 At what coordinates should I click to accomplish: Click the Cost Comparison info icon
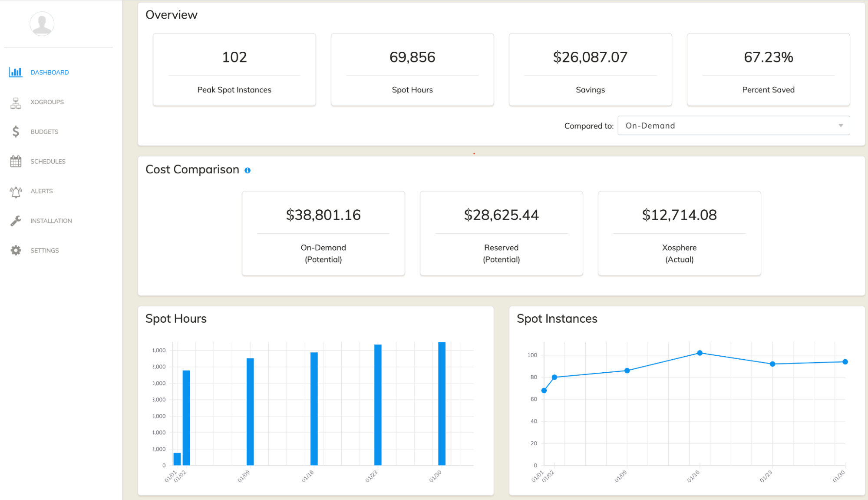[248, 170]
